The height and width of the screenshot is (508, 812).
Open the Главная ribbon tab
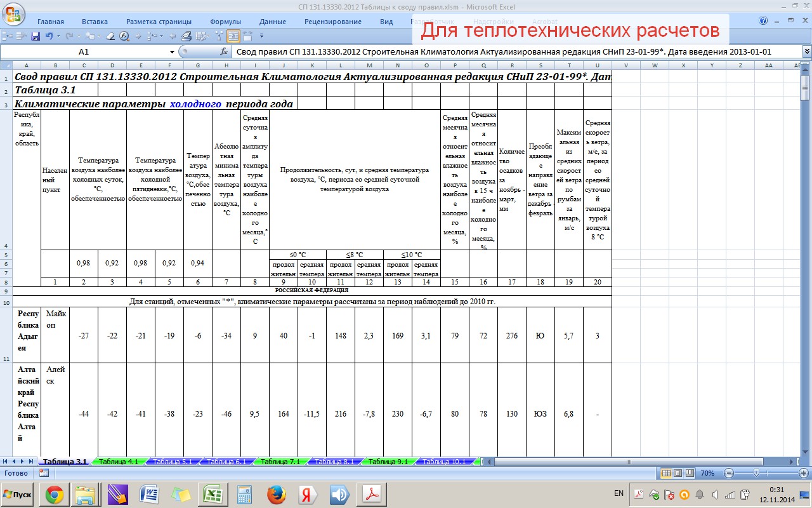pyautogui.click(x=51, y=21)
